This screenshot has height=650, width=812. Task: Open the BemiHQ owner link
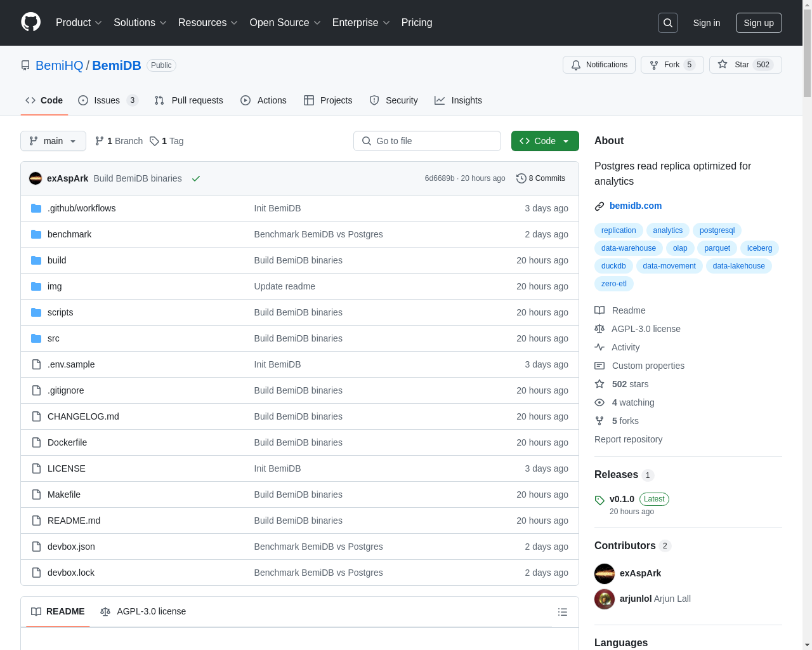coord(60,65)
